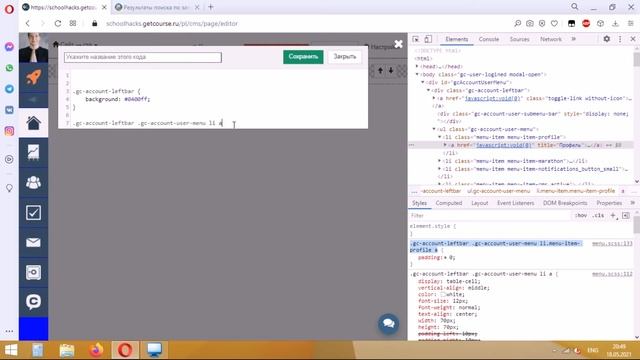Switch to DevTools Network tab

point(551,39)
